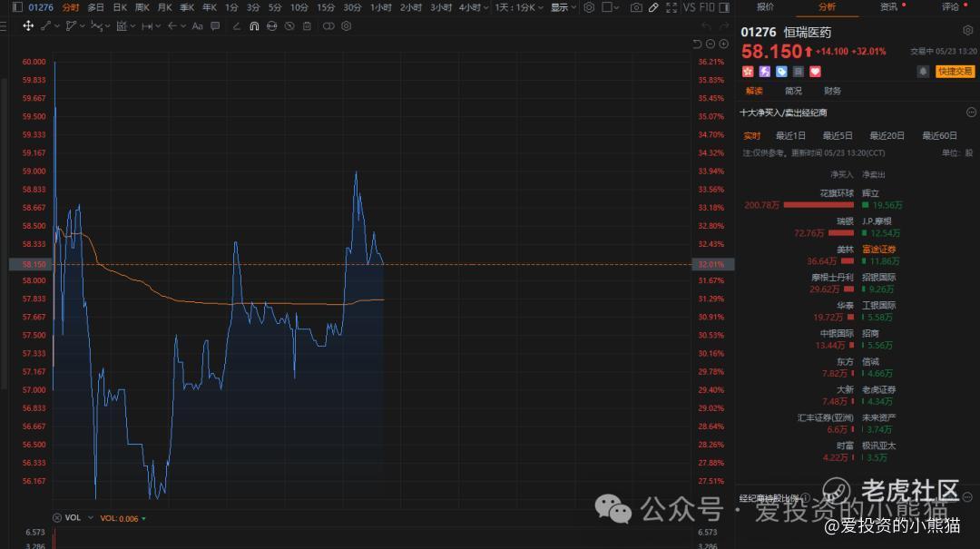
Task: Select the eraser tool in drawing bar
Action: (237, 26)
